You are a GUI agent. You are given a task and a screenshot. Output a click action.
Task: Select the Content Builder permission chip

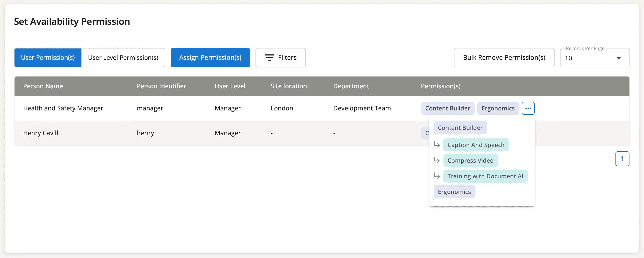pyautogui.click(x=448, y=108)
